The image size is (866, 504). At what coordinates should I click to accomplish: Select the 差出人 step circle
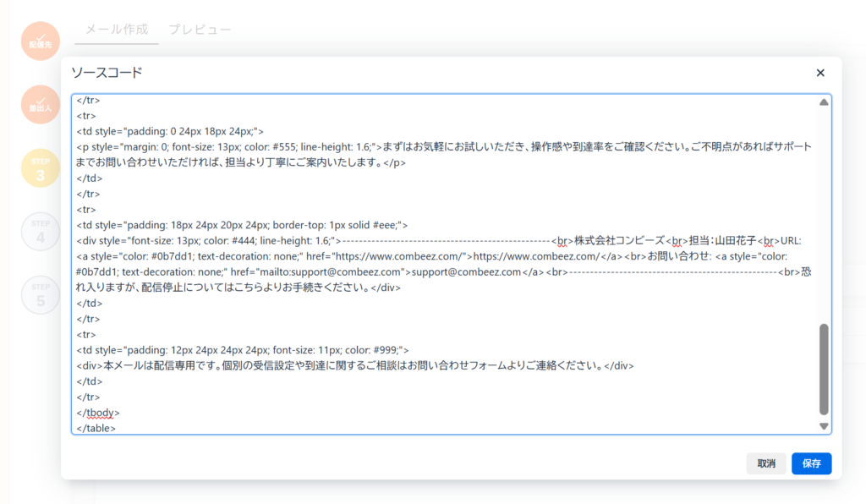pos(41,105)
